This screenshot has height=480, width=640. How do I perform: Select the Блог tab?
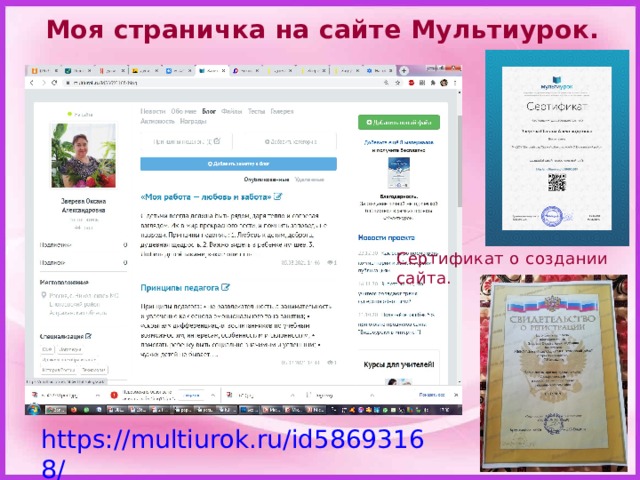coord(209,111)
